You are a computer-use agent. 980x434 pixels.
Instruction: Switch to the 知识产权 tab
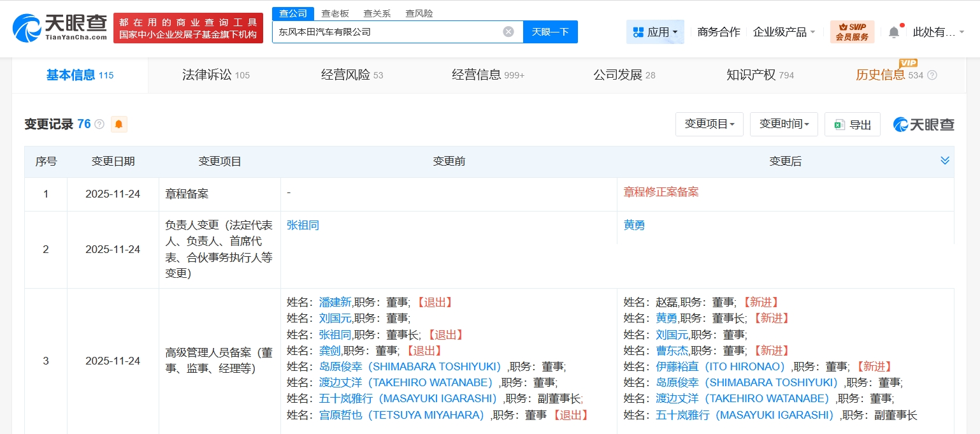click(x=760, y=75)
